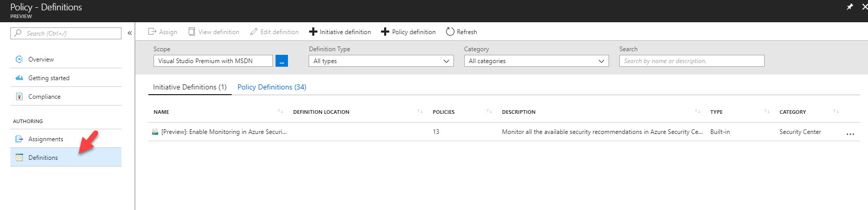Open Getting started cloud icon
Image resolution: width=868 pixels, height=210 pixels.
pyautogui.click(x=19, y=78)
